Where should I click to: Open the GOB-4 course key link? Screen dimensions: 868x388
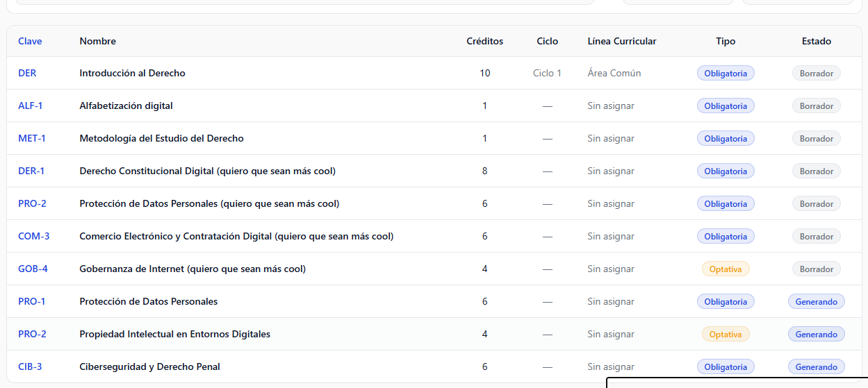[33, 269]
